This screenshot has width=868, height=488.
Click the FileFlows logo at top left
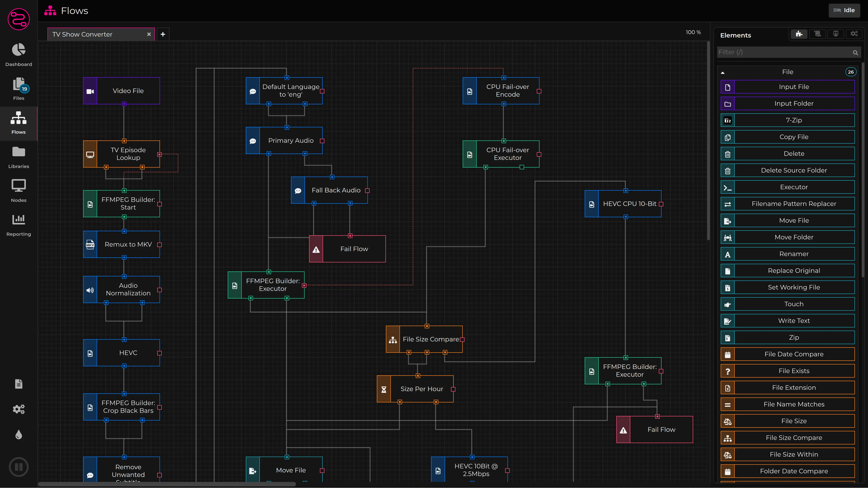[19, 19]
